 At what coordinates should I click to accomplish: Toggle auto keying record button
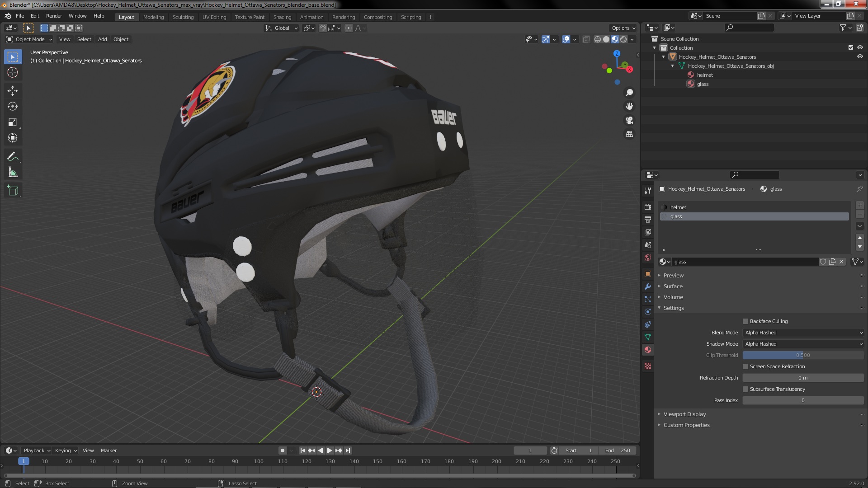pos(283,450)
